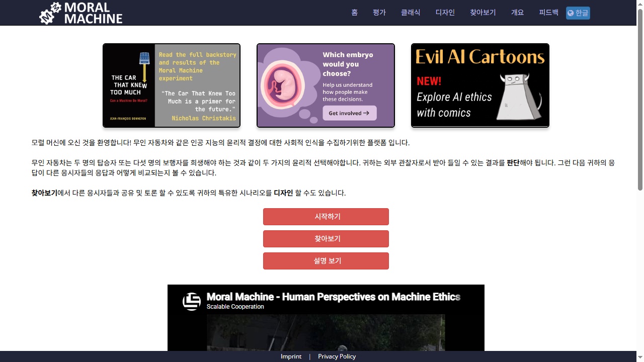The height and width of the screenshot is (362, 644).
Task: Click the red 설명 보기 button
Action: pos(326,261)
